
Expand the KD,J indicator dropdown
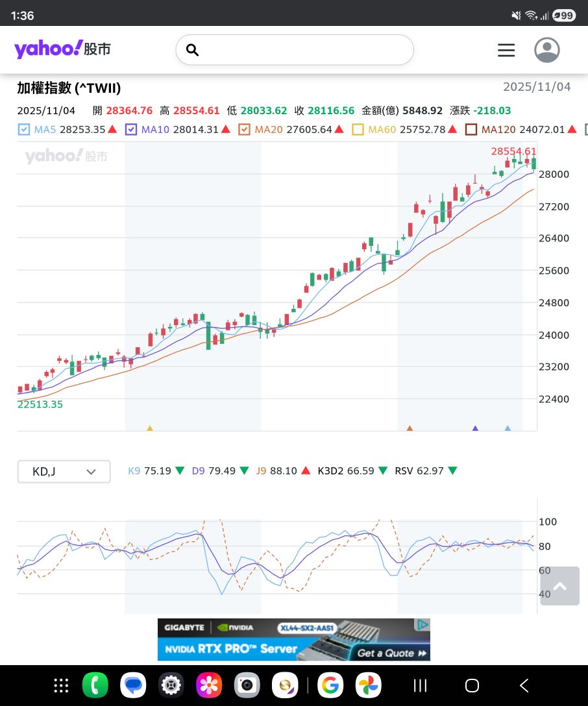pos(64,471)
